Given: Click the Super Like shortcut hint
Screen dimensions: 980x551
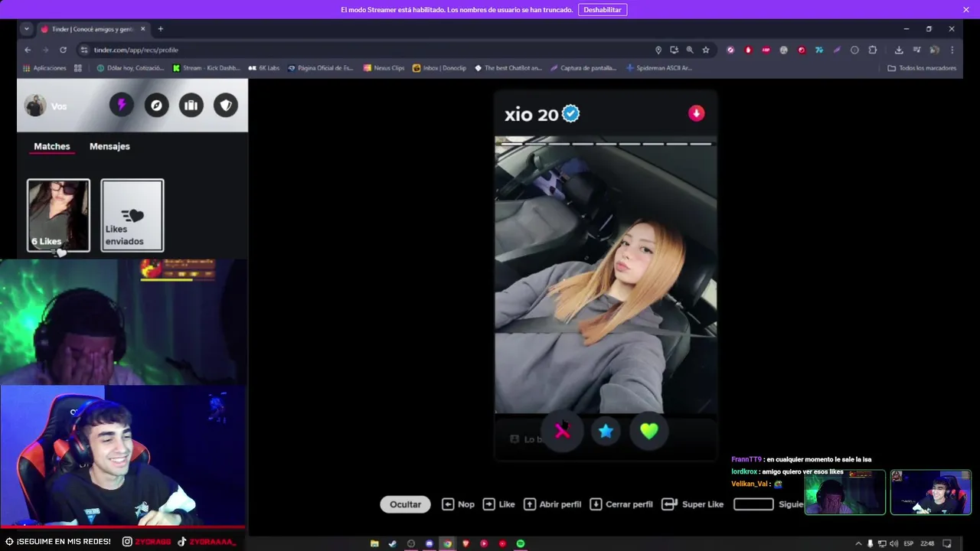Looking at the screenshot, I should click(x=693, y=504).
